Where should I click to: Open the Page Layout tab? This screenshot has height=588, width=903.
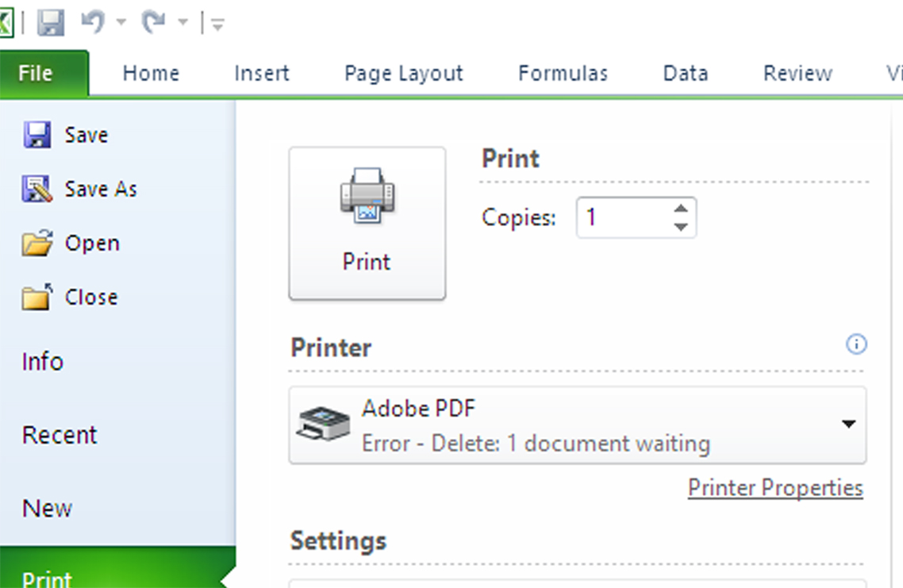pos(403,73)
